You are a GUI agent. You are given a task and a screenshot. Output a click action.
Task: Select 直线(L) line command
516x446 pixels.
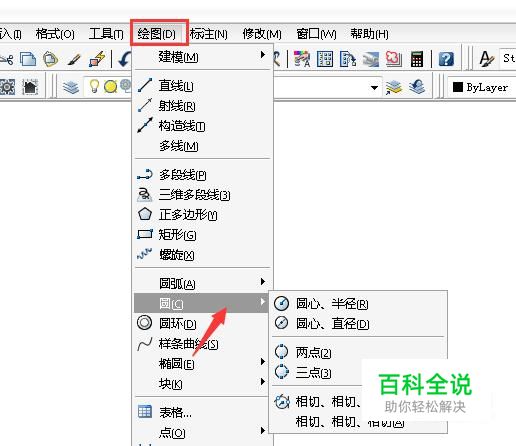pyautogui.click(x=202, y=86)
